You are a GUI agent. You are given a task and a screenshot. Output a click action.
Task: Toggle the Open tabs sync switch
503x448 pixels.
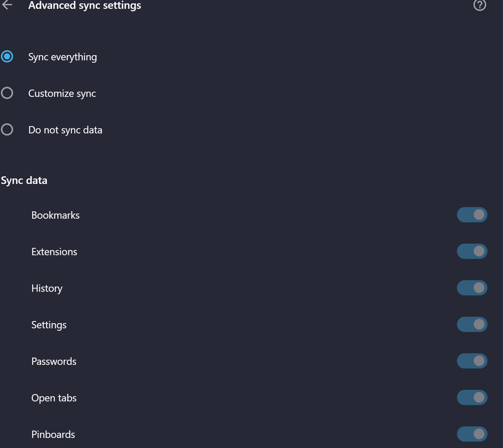tap(472, 397)
